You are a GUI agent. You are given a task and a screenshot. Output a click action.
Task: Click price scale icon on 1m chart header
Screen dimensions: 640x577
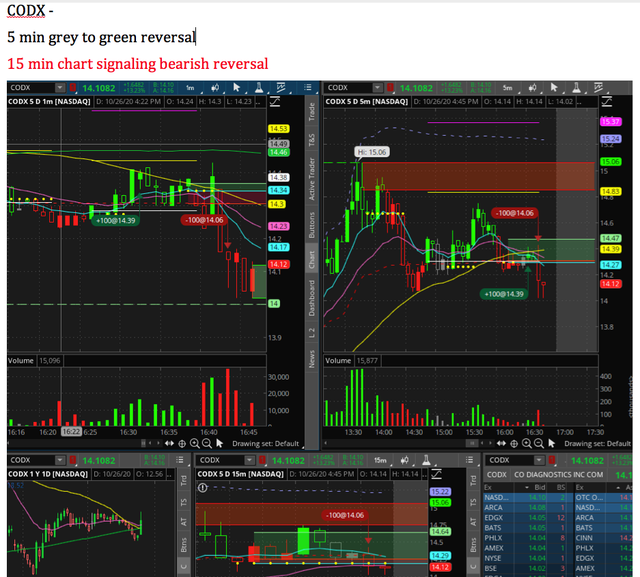(275, 101)
